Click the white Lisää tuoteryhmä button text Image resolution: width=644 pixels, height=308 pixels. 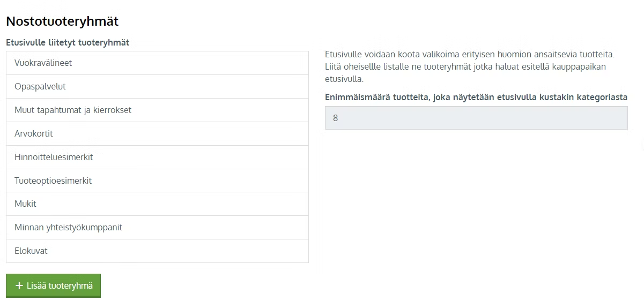[x=60, y=286]
